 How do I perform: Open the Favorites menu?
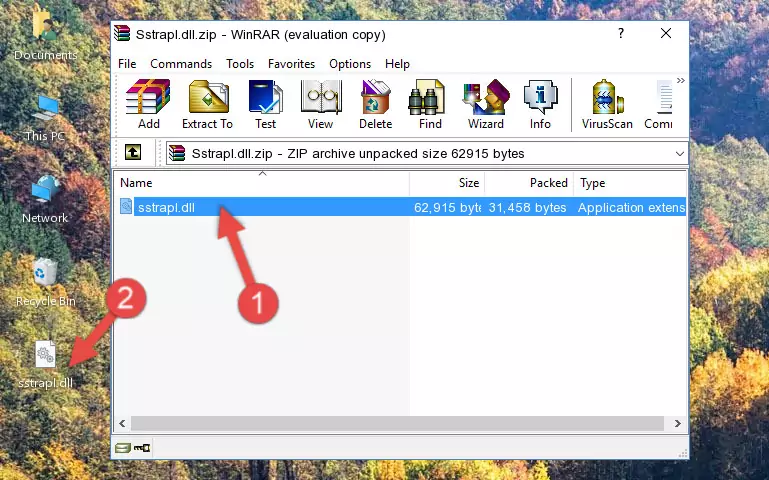[x=291, y=64]
